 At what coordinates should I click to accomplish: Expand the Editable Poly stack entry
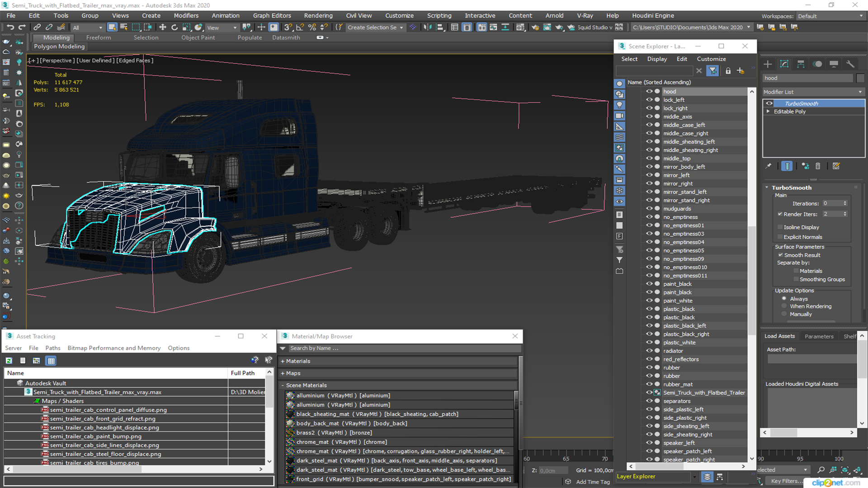point(768,112)
